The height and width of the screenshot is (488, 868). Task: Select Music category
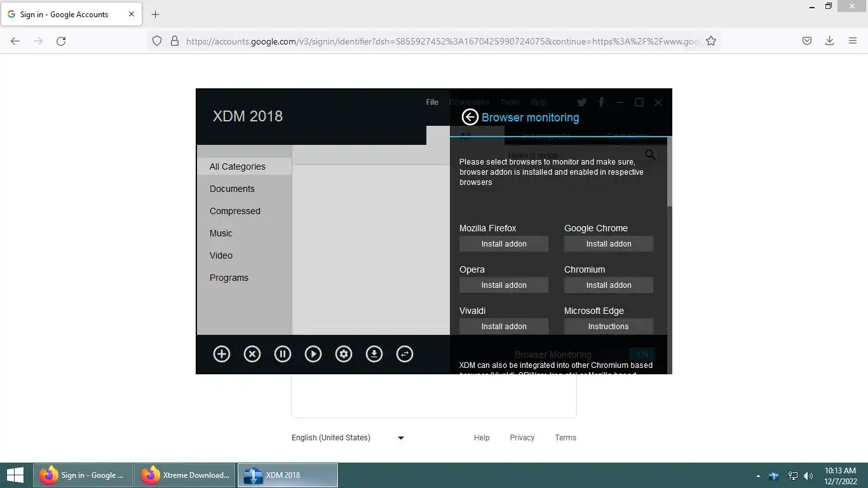244,233
